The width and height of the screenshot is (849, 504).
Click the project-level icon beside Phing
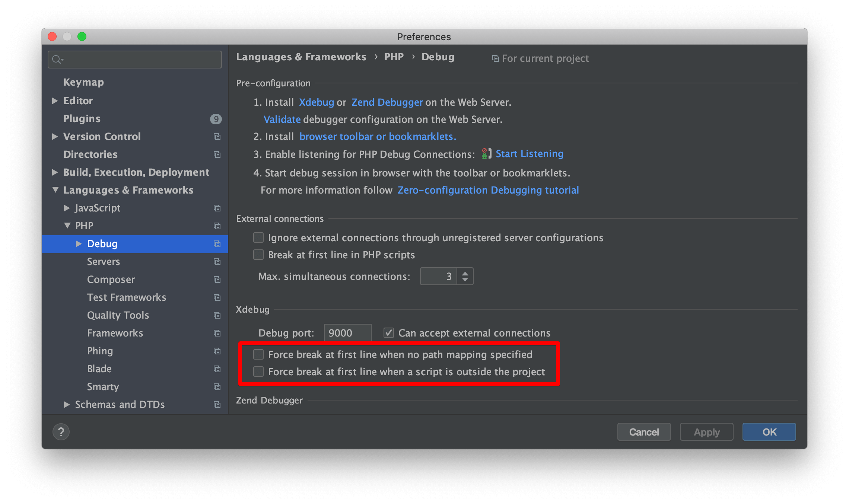point(217,351)
